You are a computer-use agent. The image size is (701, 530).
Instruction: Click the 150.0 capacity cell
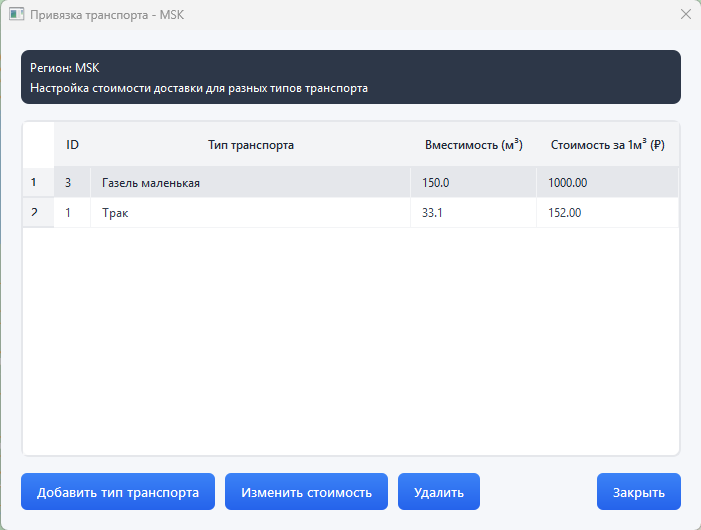click(x=473, y=183)
